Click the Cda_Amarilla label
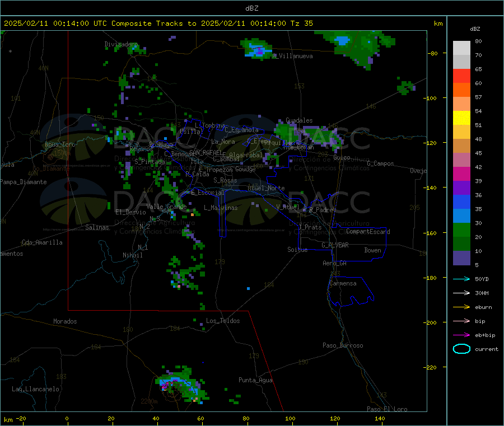The width and height of the screenshot is (504, 426). pos(42,242)
